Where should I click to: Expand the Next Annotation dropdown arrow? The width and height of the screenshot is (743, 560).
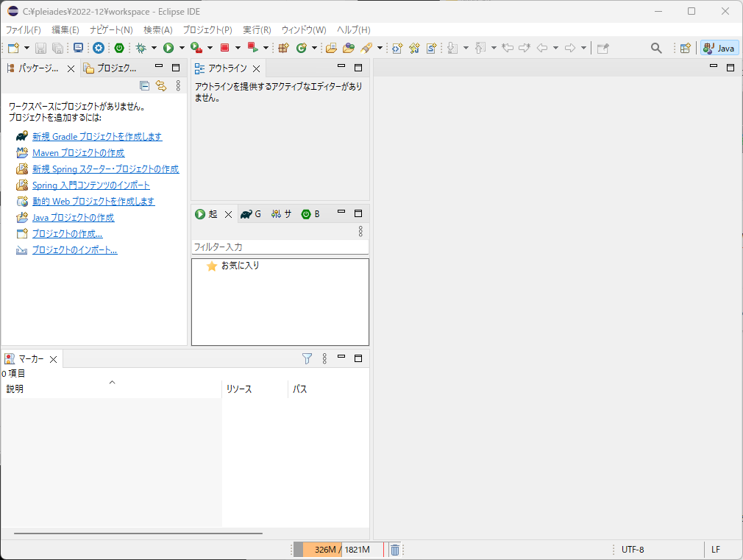[x=466, y=48]
